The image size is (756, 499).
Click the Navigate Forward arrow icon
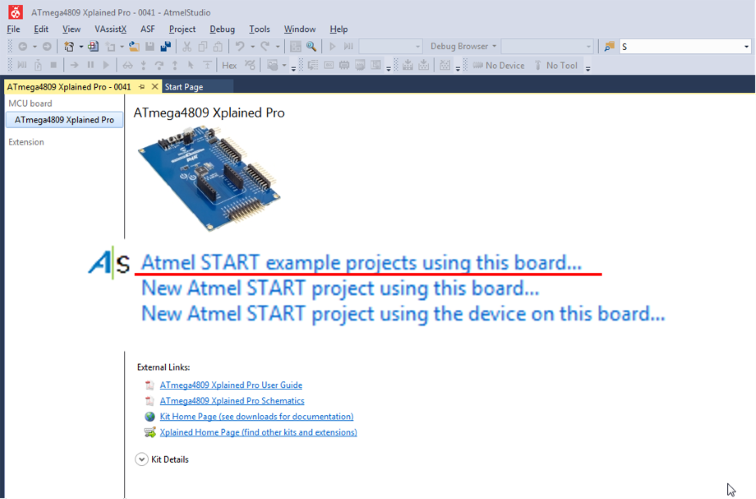pyautogui.click(x=47, y=46)
